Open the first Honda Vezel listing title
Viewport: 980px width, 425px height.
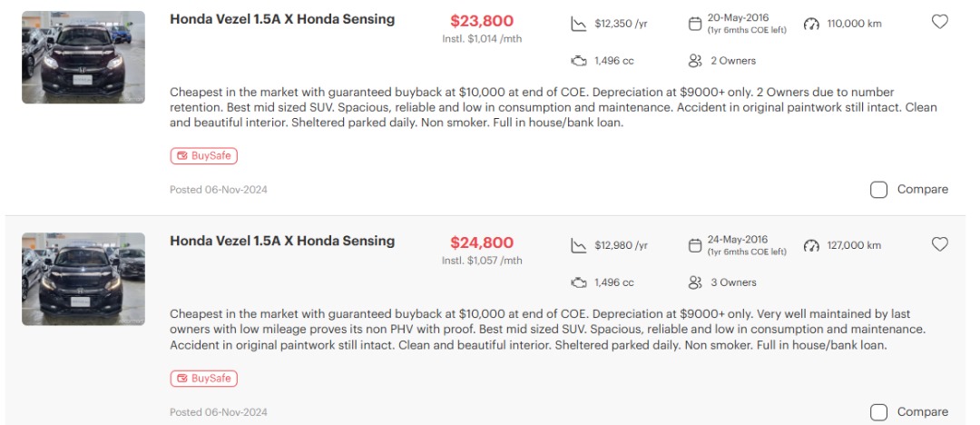coord(282,19)
